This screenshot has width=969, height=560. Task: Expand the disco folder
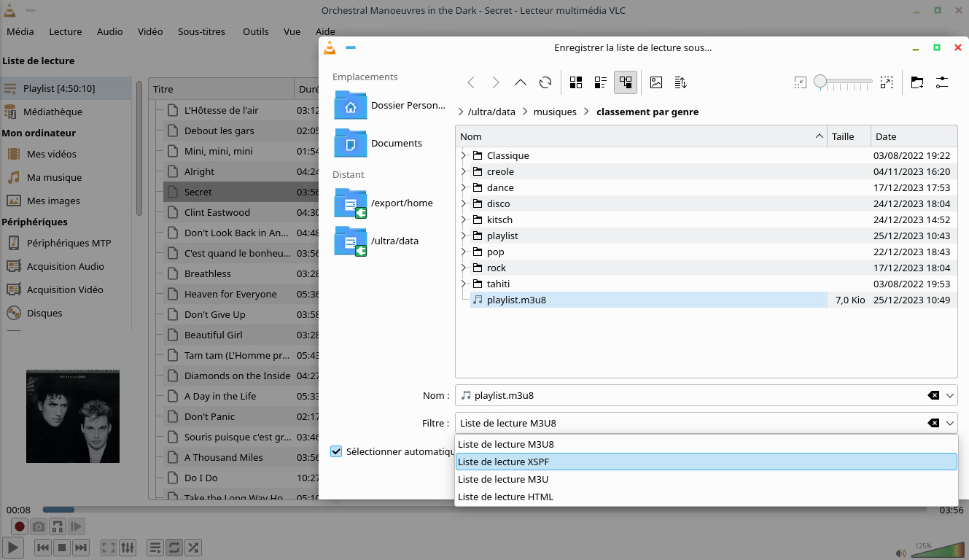pyautogui.click(x=463, y=203)
